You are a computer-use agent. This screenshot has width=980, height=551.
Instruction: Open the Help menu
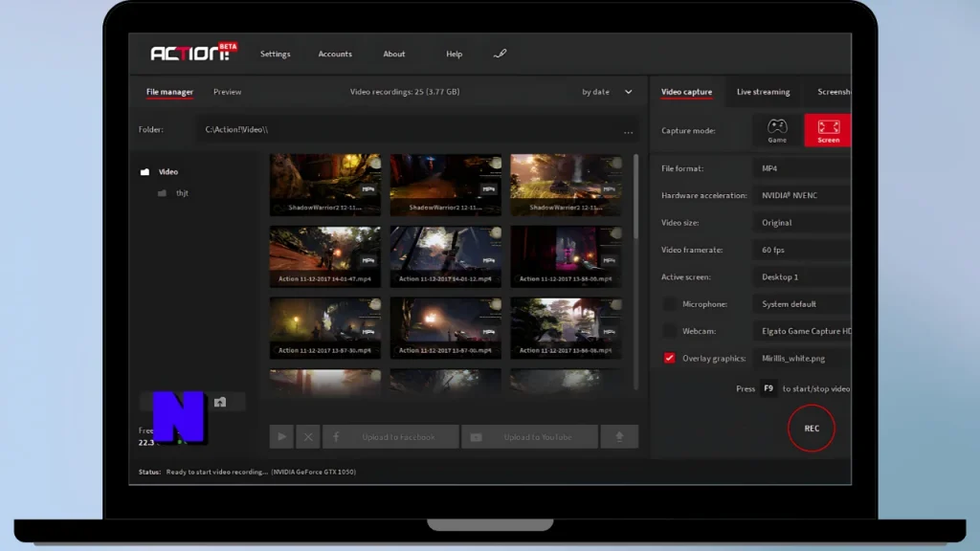tap(455, 54)
